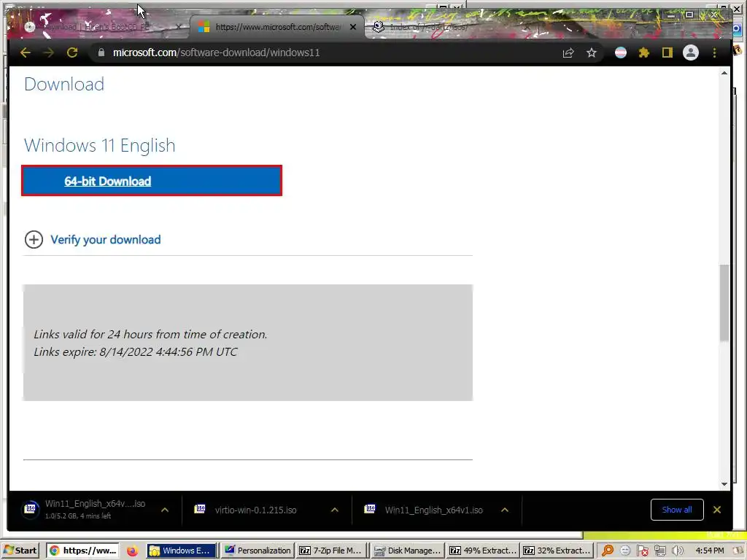
Task: Start the 64-bit Download
Action: 152,181
